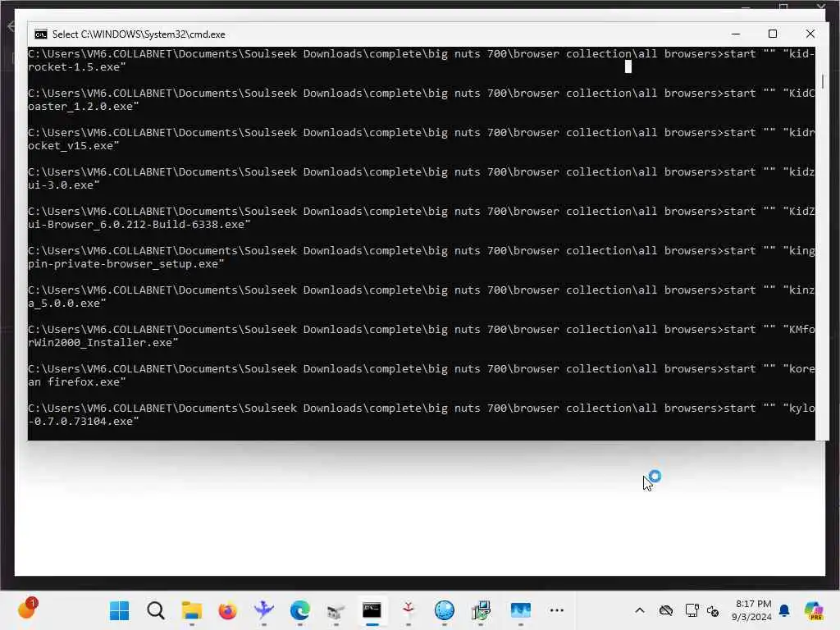Viewport: 840px width, 630px height.
Task: Open the blue waveform app on taskbar
Action: [520, 610]
